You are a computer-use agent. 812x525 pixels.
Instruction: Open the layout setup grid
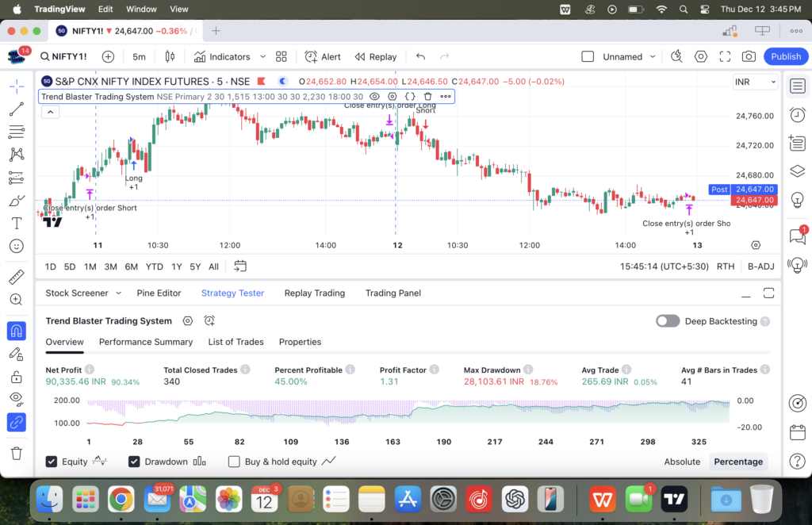tap(282, 56)
